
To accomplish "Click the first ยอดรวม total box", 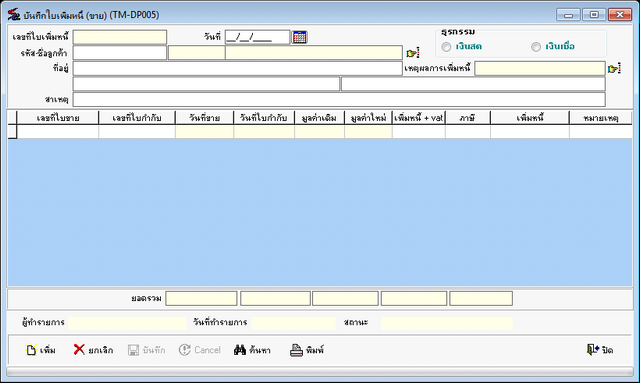I will [201, 298].
